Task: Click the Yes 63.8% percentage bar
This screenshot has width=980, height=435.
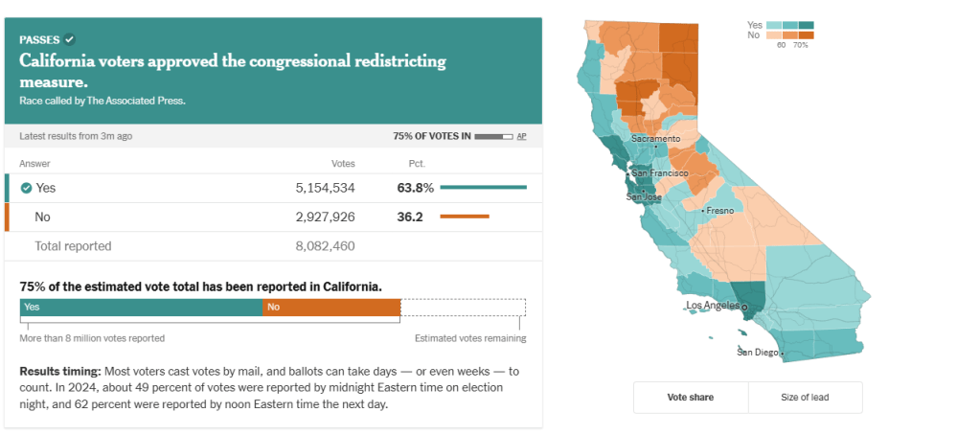Action: coord(484,188)
